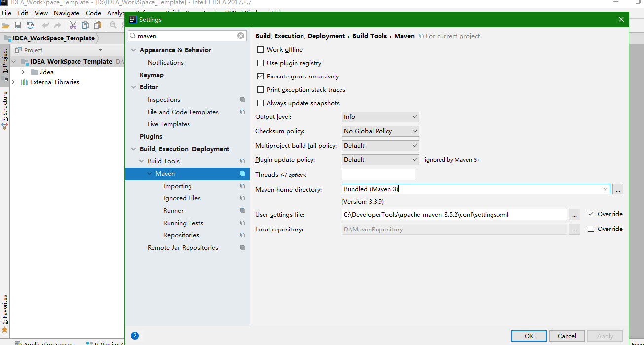Click the Open folder toolbar icon
The image size is (644, 345).
point(5,25)
